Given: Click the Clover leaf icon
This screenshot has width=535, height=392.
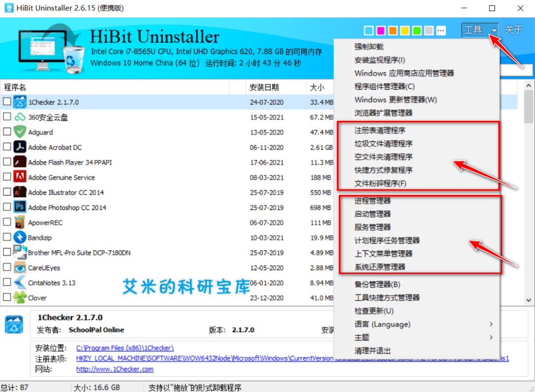Looking at the screenshot, I should pyautogui.click(x=20, y=297).
